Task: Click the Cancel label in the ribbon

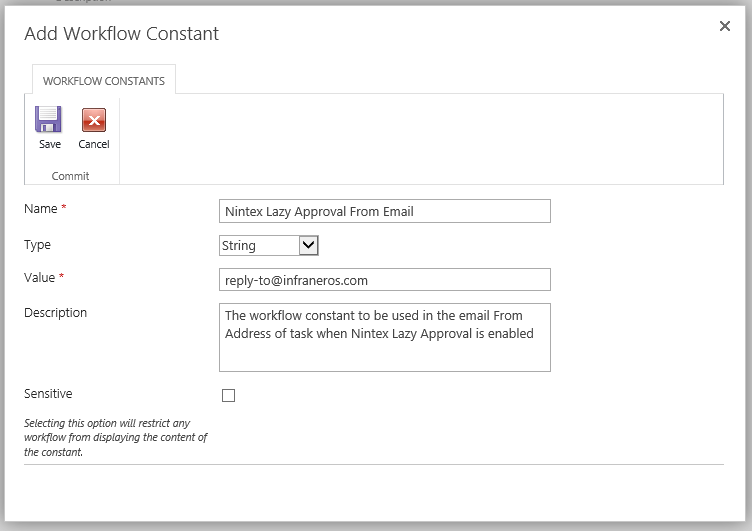Action: (94, 144)
